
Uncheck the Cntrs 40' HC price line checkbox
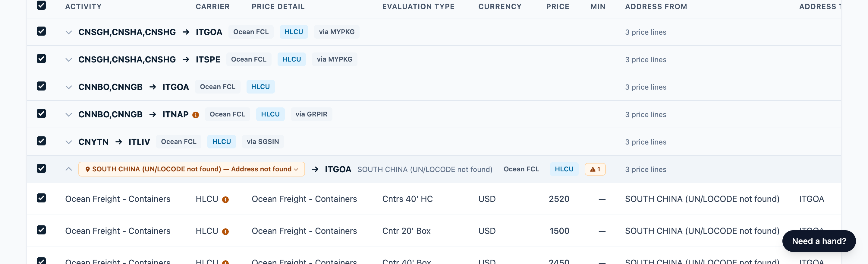tap(41, 198)
